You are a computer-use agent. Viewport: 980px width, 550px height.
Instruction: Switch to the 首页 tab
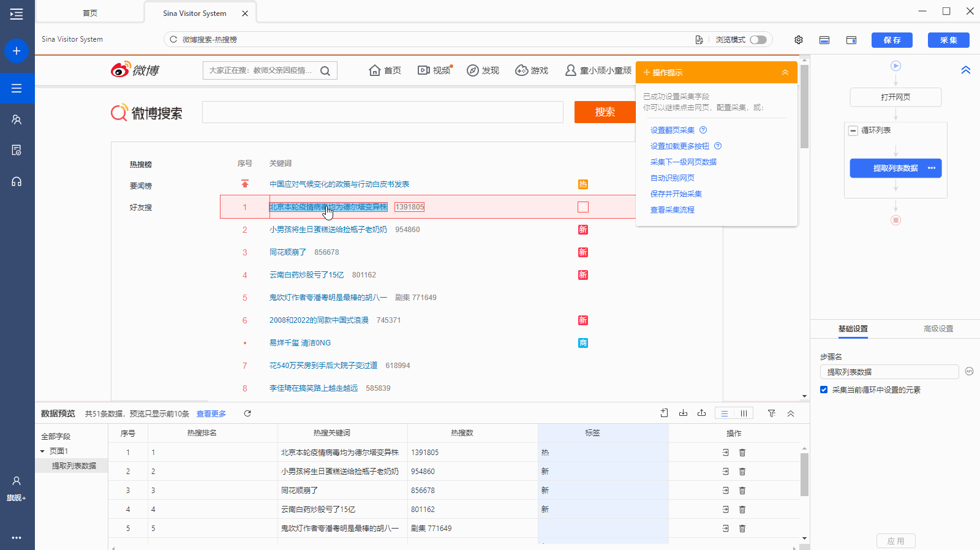[x=90, y=13]
